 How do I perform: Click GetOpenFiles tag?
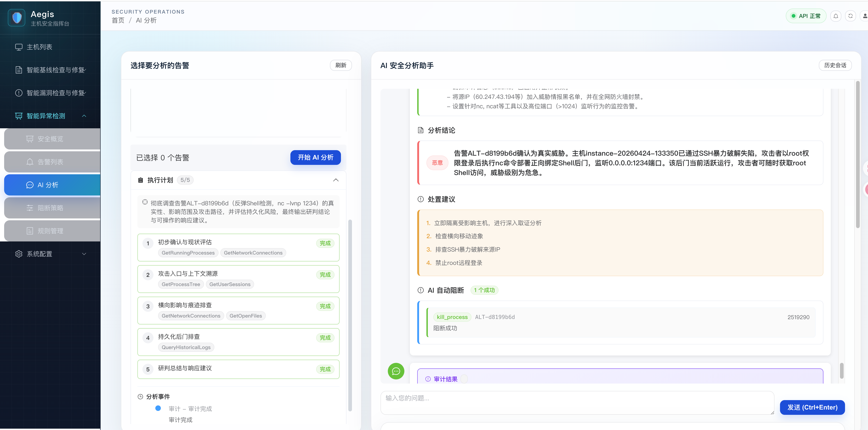(x=246, y=316)
